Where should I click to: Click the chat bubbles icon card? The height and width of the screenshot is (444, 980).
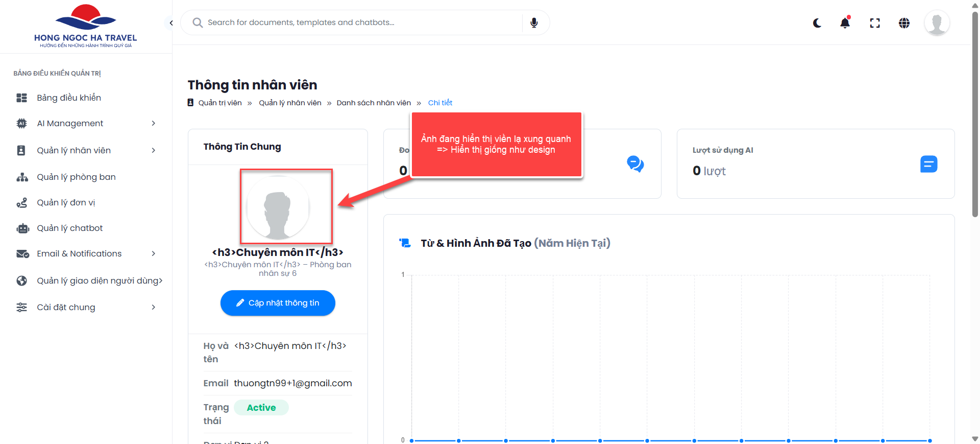coord(635,164)
